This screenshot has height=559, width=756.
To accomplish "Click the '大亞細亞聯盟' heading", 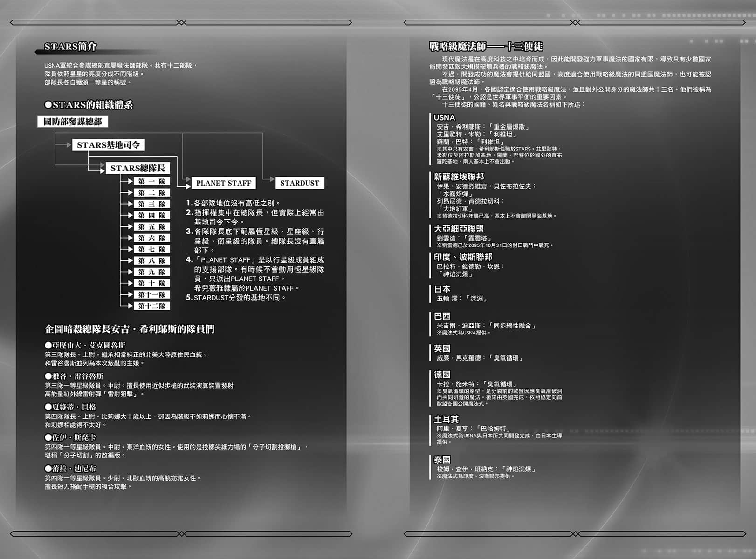I will tap(459, 229).
